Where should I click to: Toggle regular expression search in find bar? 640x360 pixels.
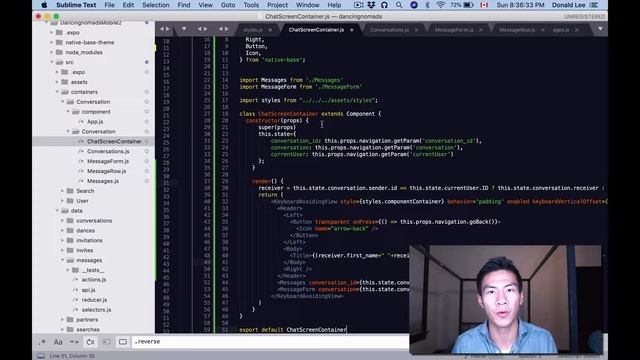[x=42, y=342]
